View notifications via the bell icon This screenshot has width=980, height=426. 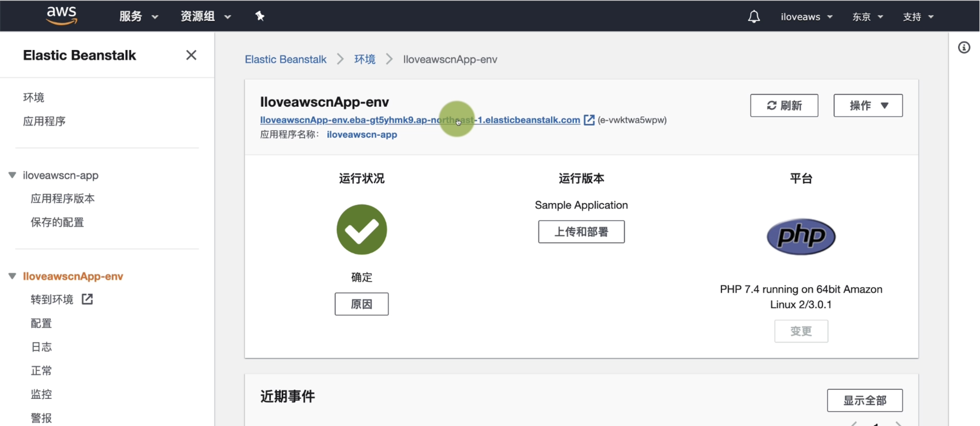coord(754,17)
